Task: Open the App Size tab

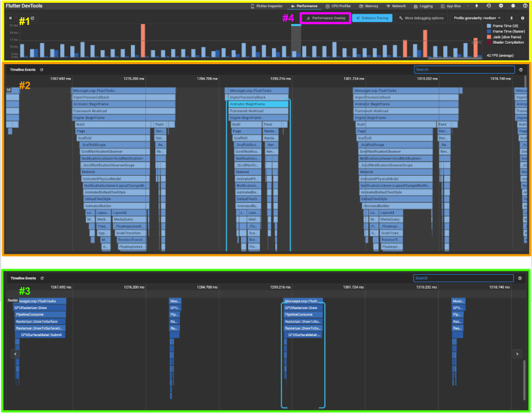Action: [451, 6]
